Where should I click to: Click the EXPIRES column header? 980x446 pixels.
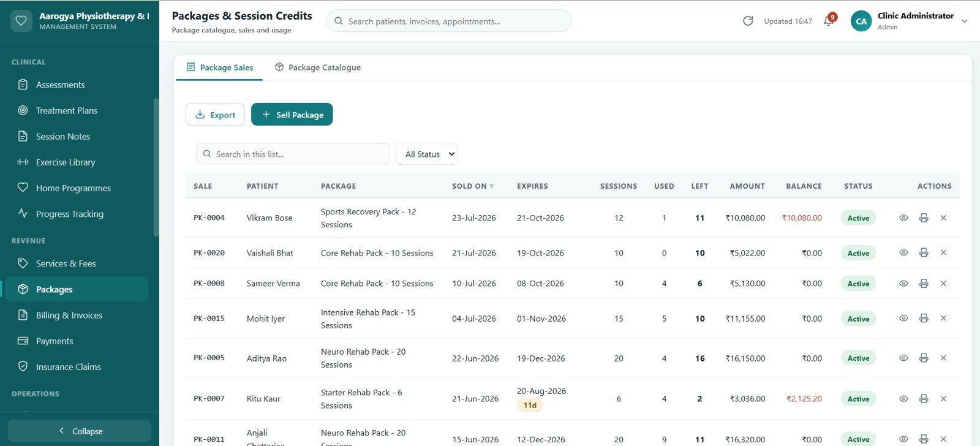point(532,186)
